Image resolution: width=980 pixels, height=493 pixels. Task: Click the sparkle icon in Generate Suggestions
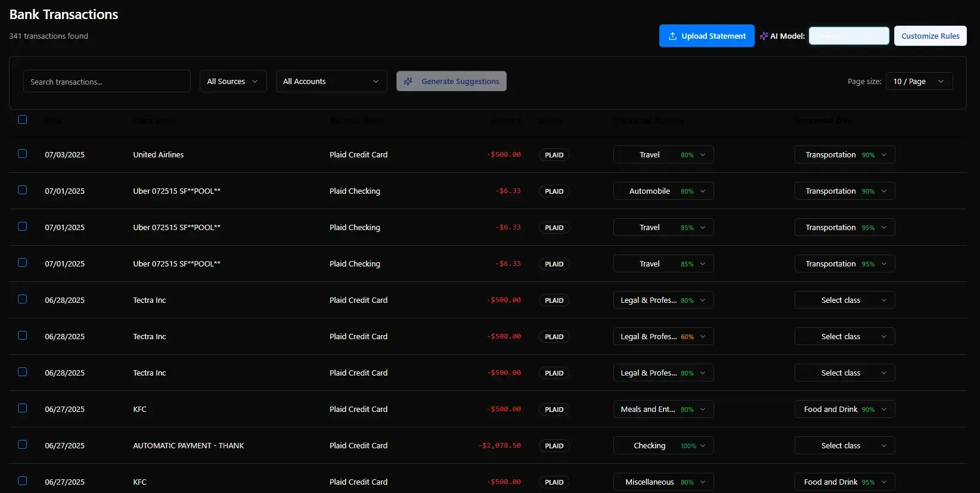coord(408,81)
